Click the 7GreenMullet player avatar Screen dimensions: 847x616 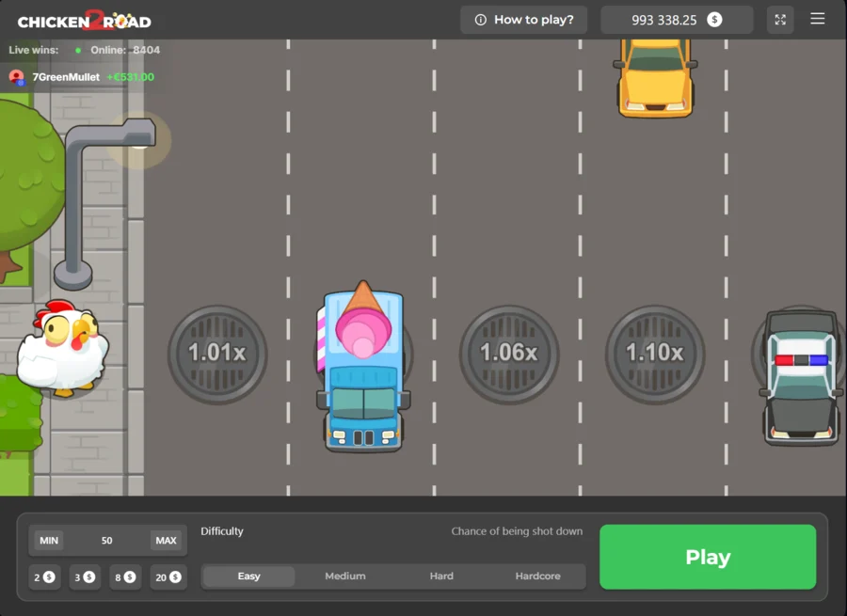(17, 77)
